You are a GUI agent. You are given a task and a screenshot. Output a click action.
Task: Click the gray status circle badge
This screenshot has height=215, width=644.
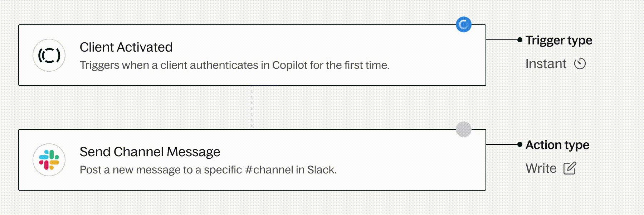coord(464,129)
